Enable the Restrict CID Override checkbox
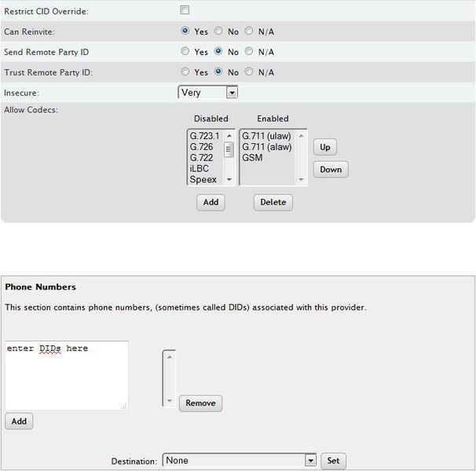Viewport: 476px width, 471px height. (x=185, y=10)
